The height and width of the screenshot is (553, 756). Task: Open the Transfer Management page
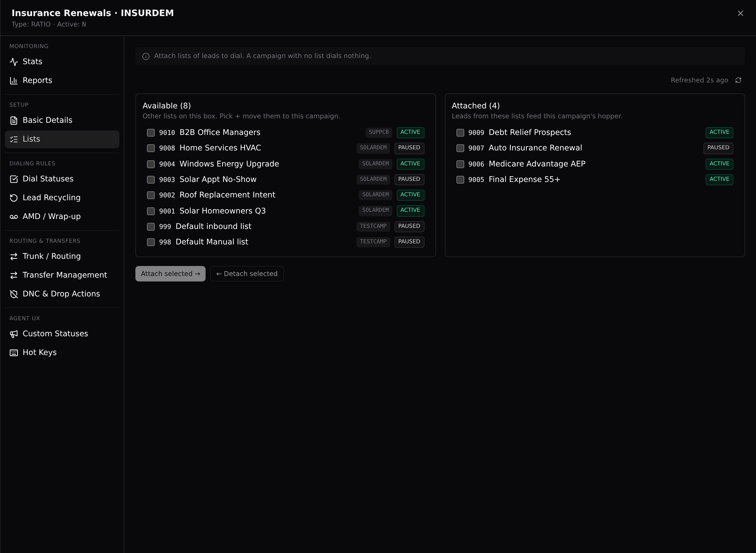click(x=62, y=275)
